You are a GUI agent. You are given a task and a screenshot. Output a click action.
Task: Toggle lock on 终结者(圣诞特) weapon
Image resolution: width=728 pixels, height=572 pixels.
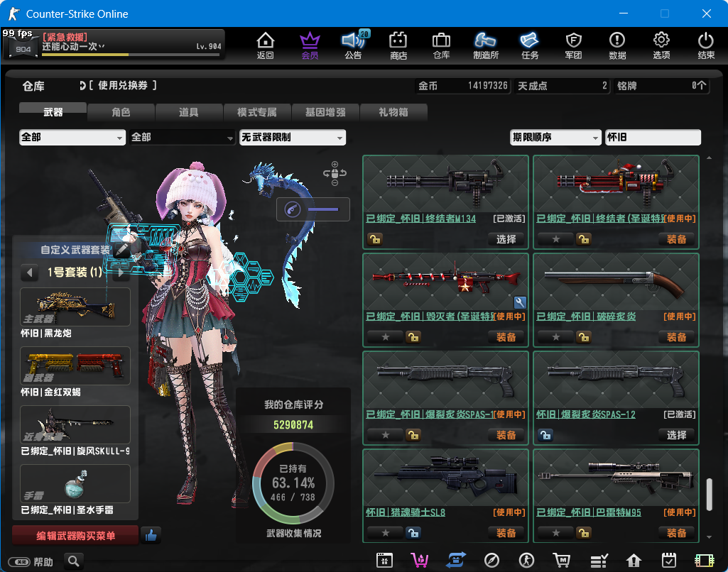(x=584, y=239)
